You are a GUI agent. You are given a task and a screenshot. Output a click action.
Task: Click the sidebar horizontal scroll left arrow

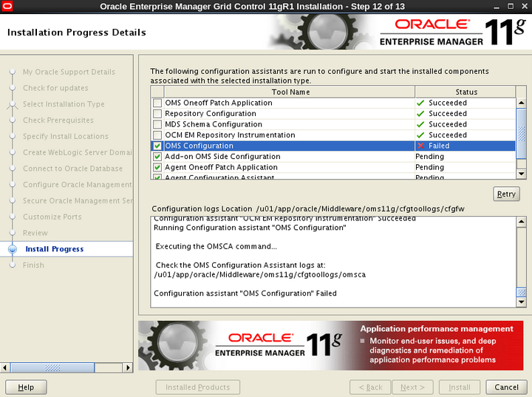coord(4,367)
